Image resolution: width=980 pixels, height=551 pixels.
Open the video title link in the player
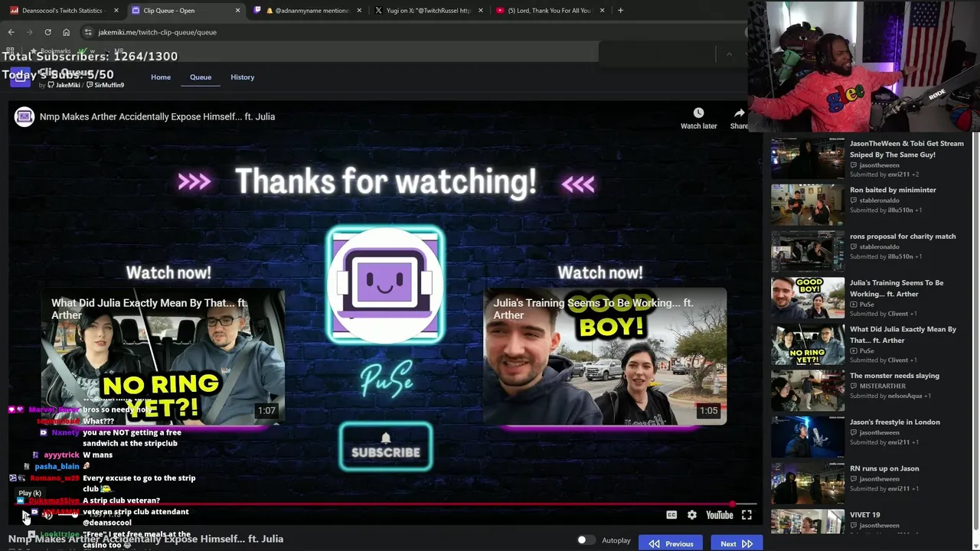pyautogui.click(x=157, y=116)
